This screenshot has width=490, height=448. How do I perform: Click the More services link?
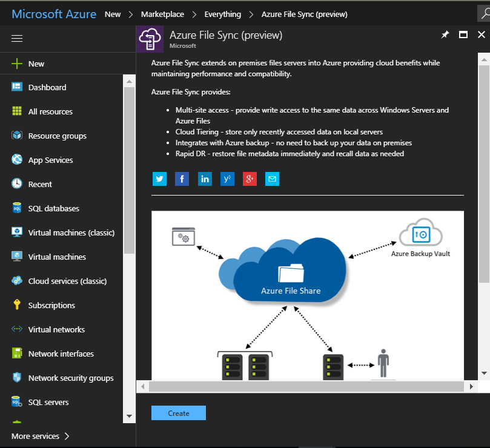pyautogui.click(x=35, y=436)
